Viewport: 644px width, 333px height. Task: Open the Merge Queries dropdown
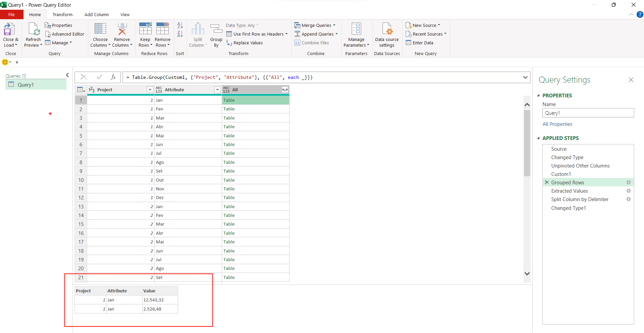click(x=334, y=25)
